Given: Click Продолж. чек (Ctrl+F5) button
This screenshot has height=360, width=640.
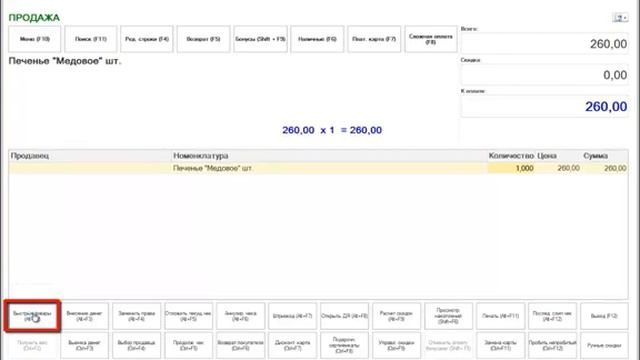Looking at the screenshot, I should coord(189,345).
